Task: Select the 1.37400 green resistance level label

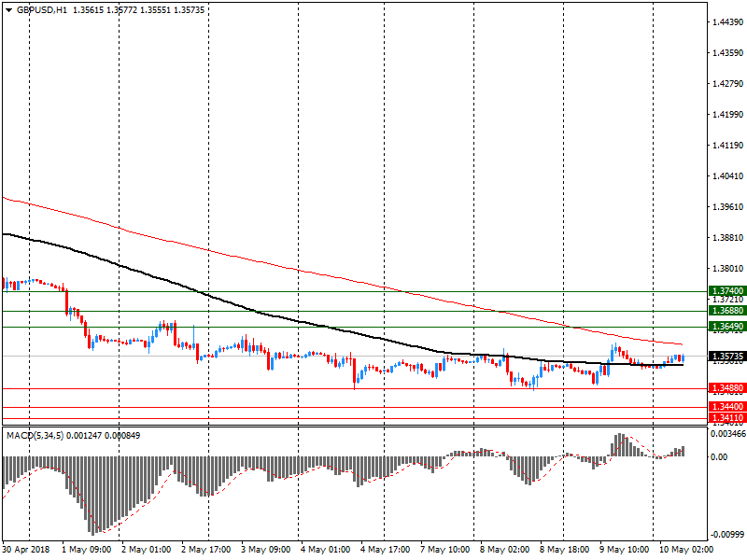Action: [727, 291]
